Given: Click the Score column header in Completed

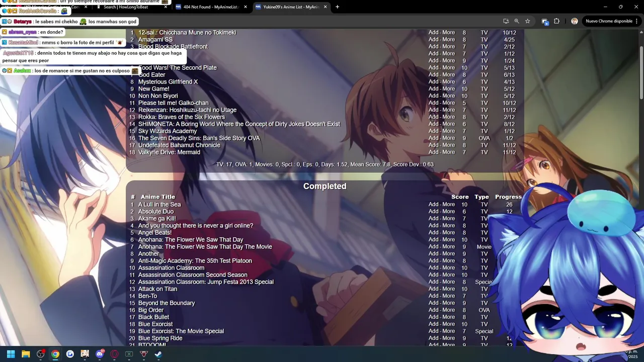Looking at the screenshot, I should coord(460,197).
